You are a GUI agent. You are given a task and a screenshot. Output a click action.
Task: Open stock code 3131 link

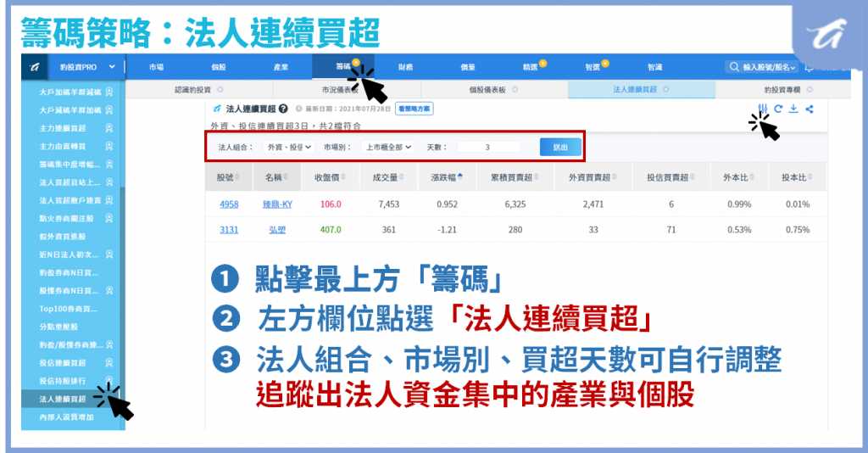click(229, 230)
